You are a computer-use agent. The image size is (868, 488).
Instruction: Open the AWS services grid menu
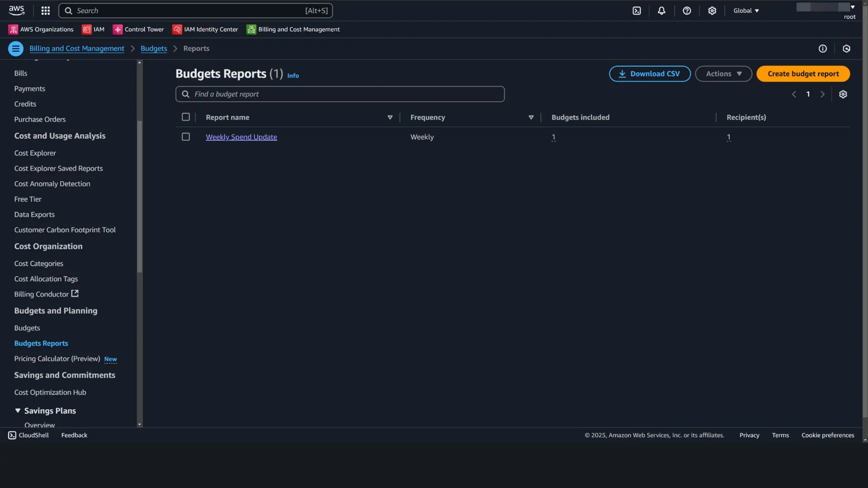pos(45,11)
